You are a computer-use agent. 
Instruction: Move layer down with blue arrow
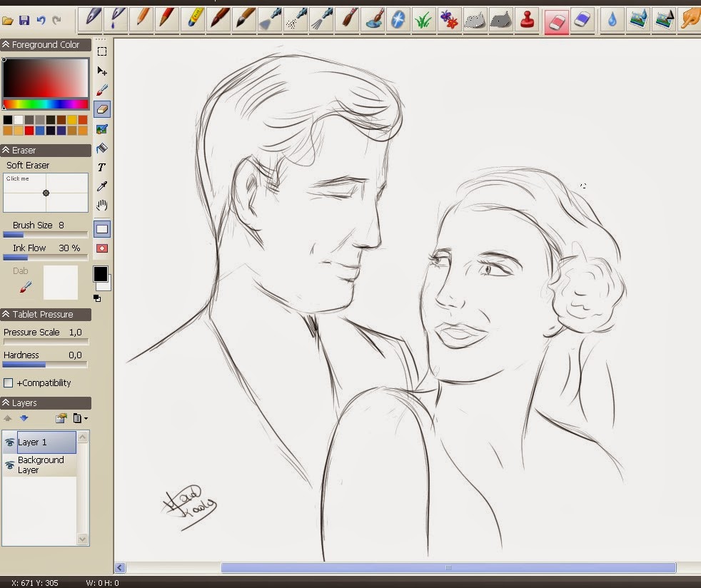pyautogui.click(x=24, y=419)
